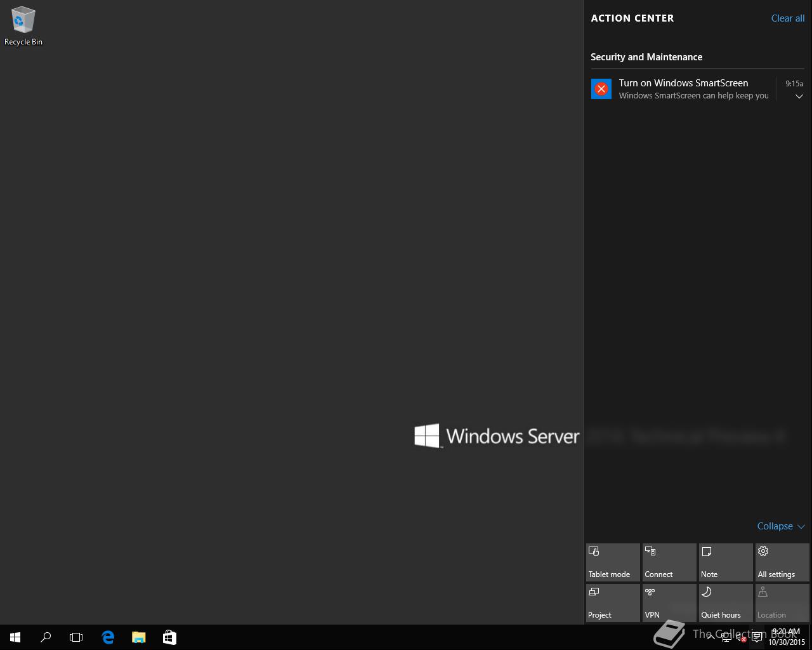Show hidden system tray icons
812x650 pixels.
710,637
